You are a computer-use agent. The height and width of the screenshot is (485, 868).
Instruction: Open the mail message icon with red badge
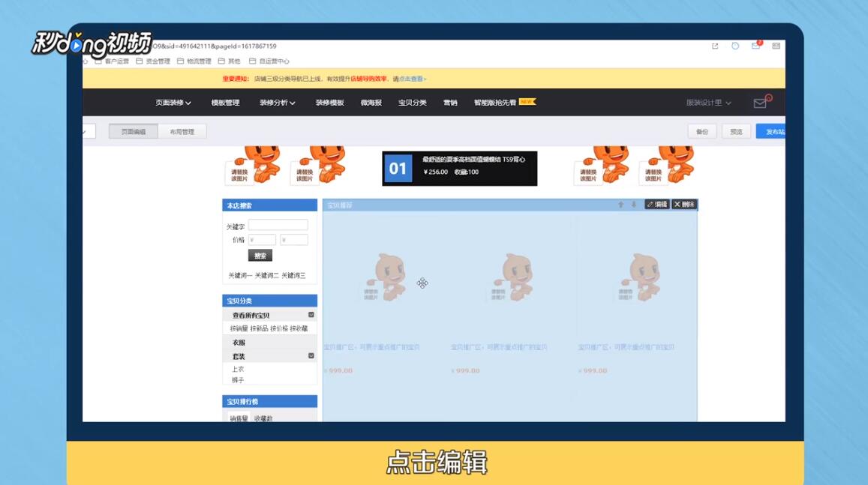(755, 46)
